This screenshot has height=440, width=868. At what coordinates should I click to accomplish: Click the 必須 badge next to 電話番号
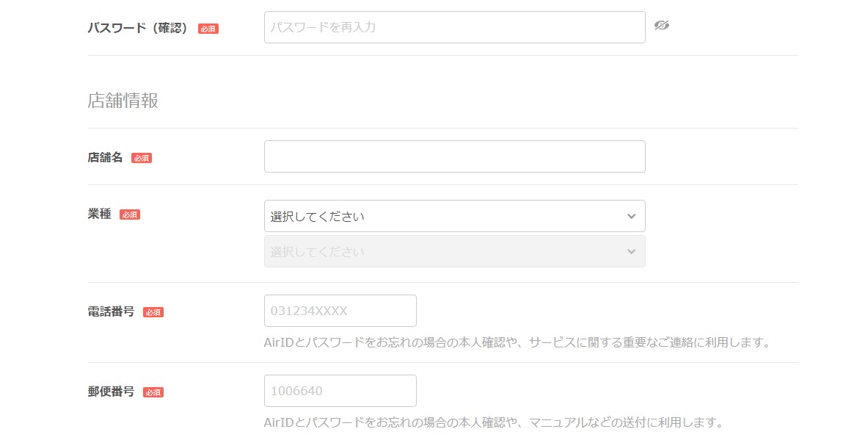(154, 311)
